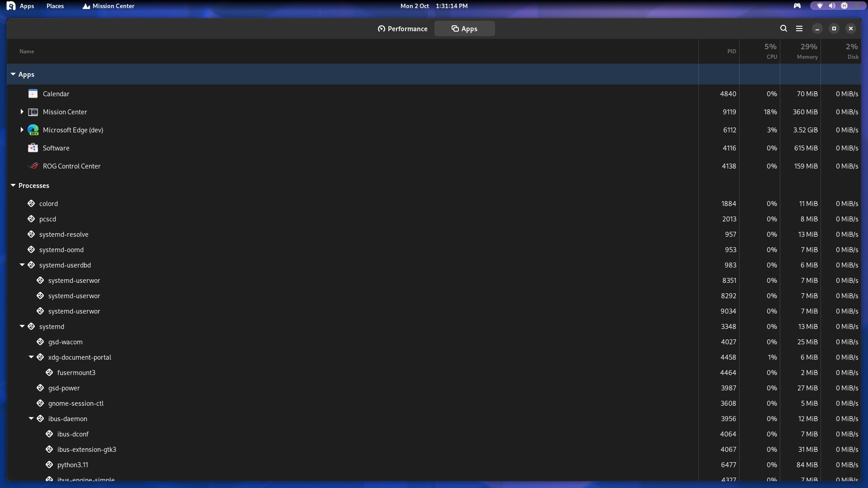This screenshot has height=488, width=868.
Task: Collapse the Processes group
Action: [x=13, y=185]
